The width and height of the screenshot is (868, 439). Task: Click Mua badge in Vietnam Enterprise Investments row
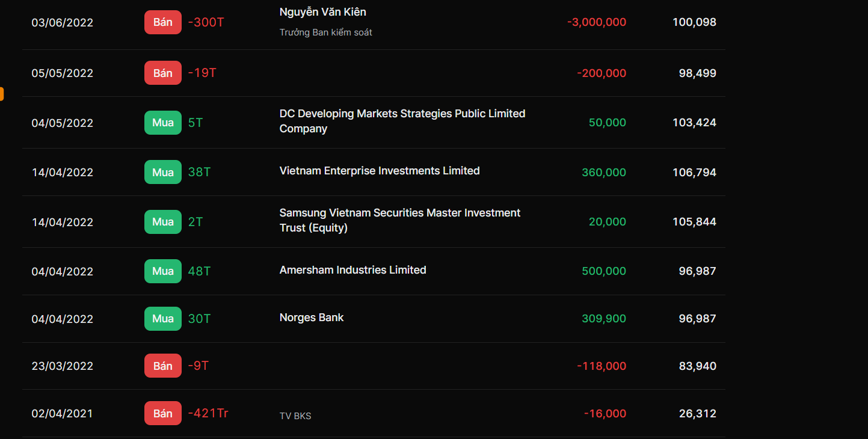click(162, 173)
